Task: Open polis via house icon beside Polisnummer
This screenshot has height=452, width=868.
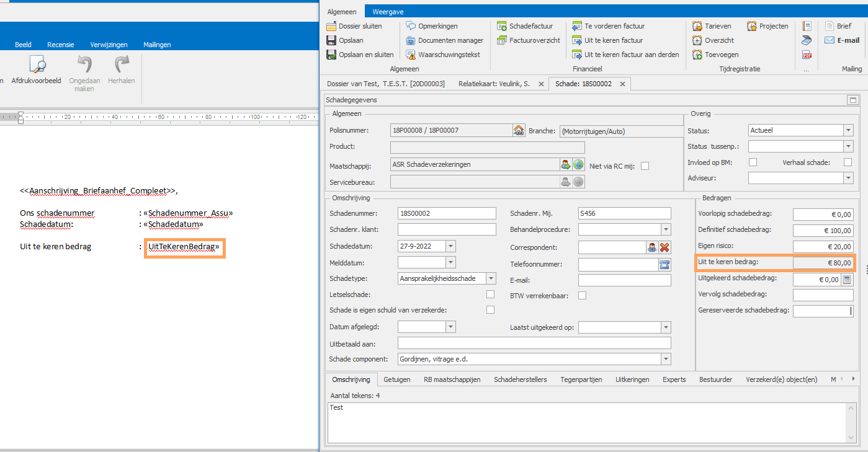Action: 519,130
